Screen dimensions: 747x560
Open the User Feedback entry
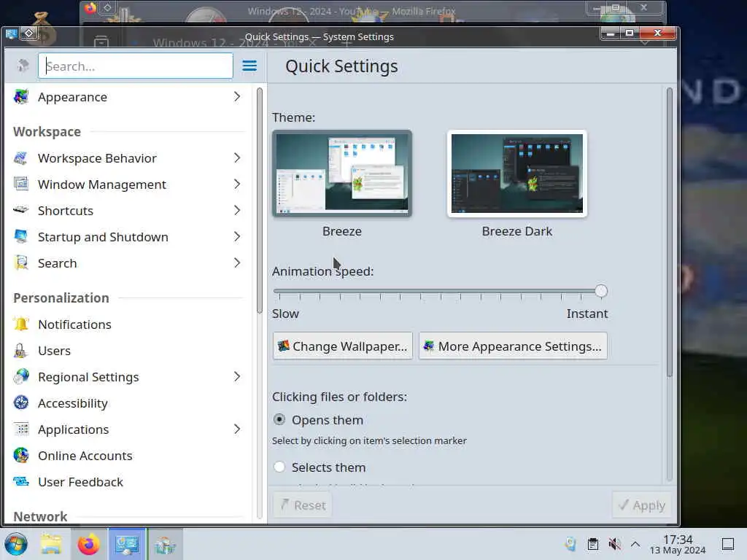(x=128, y=481)
